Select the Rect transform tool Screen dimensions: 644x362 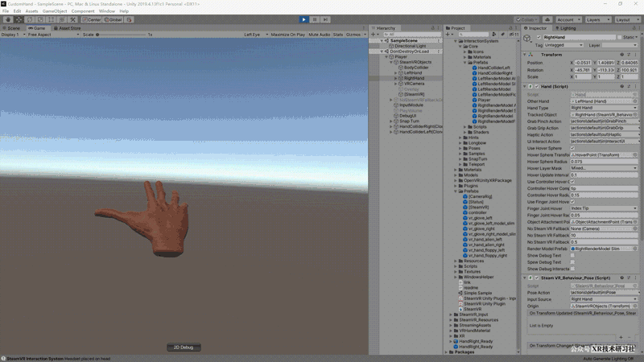tap(51, 19)
